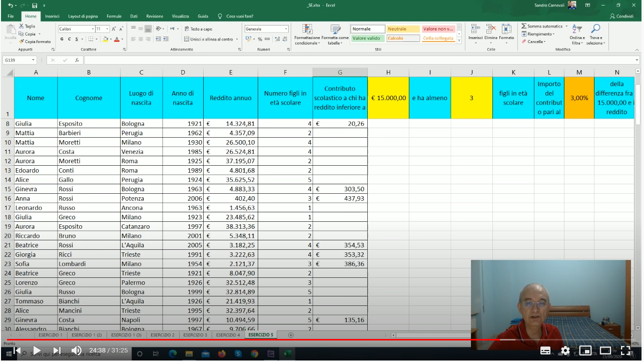Toggle underline (S) formatting
This screenshot has width=644, height=362.
[x=77, y=39]
